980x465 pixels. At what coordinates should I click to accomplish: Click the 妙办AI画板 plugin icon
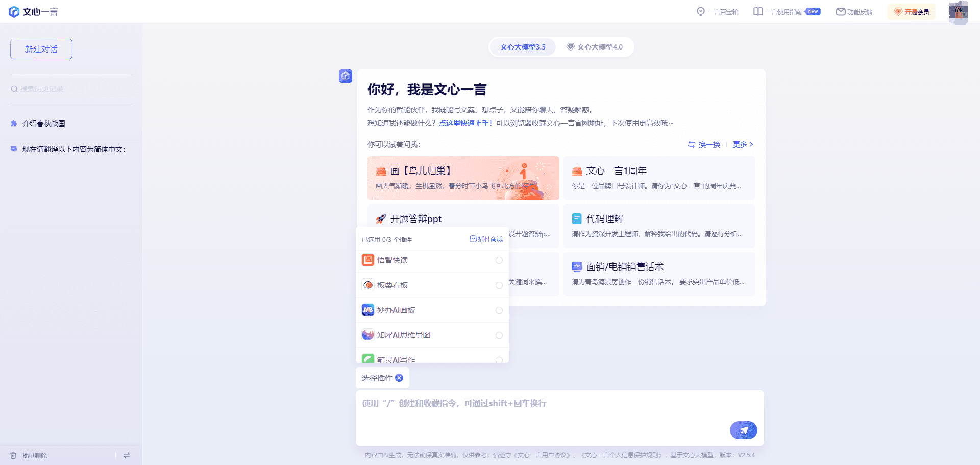point(367,310)
